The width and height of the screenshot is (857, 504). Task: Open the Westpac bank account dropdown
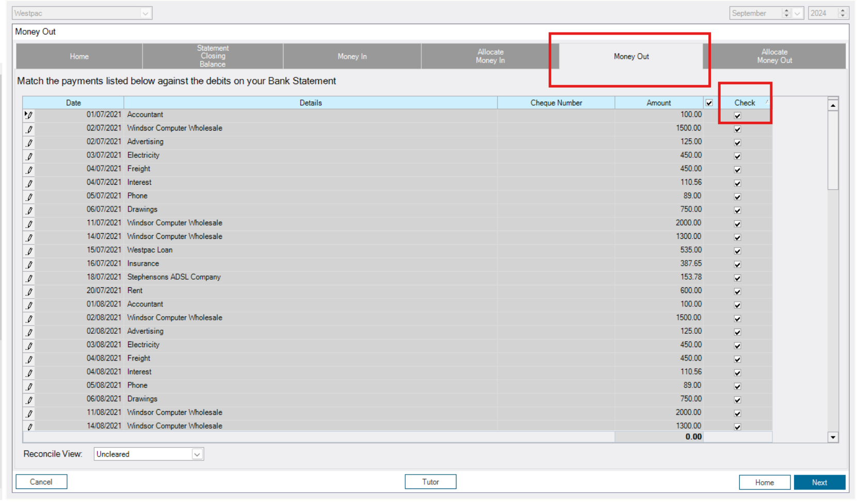[145, 13]
